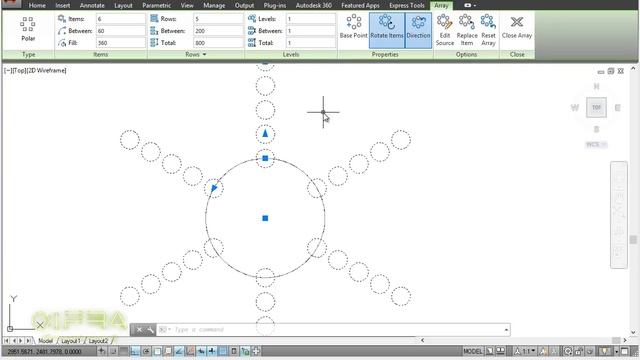Toggle Dynamic UCS in status bar
Viewport: 640px width, 360px height.
[190, 351]
